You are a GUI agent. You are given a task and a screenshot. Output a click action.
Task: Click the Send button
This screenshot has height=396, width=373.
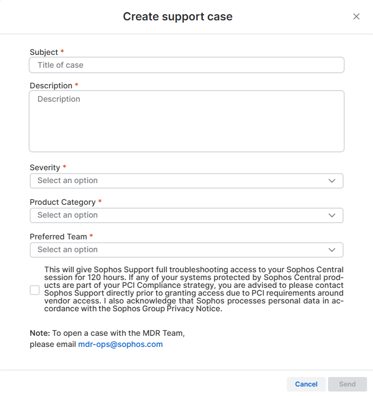(347, 384)
